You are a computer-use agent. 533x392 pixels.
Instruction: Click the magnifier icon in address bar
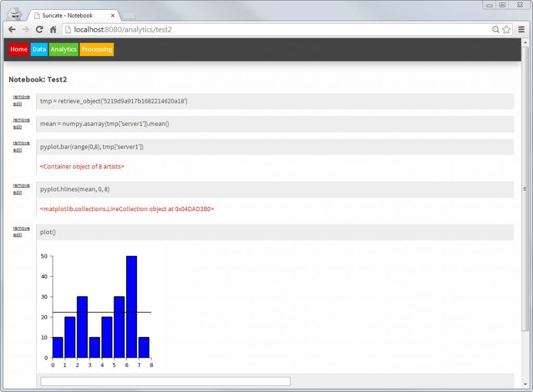(496, 30)
